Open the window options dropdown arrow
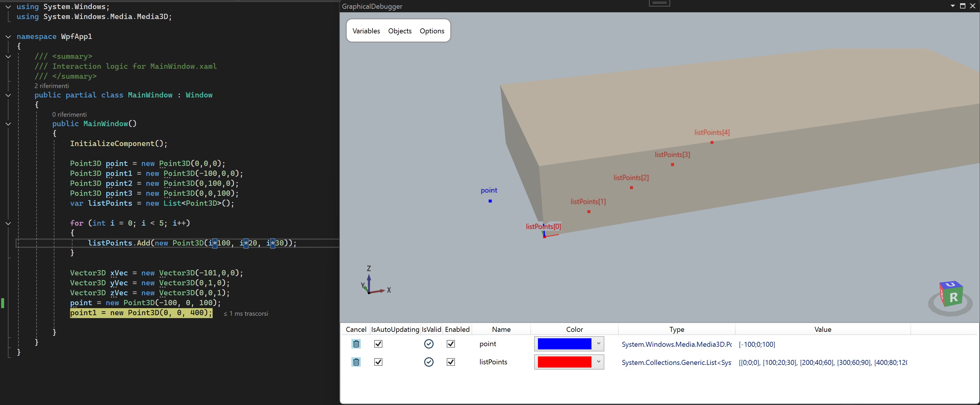The image size is (980, 405). [x=953, y=6]
